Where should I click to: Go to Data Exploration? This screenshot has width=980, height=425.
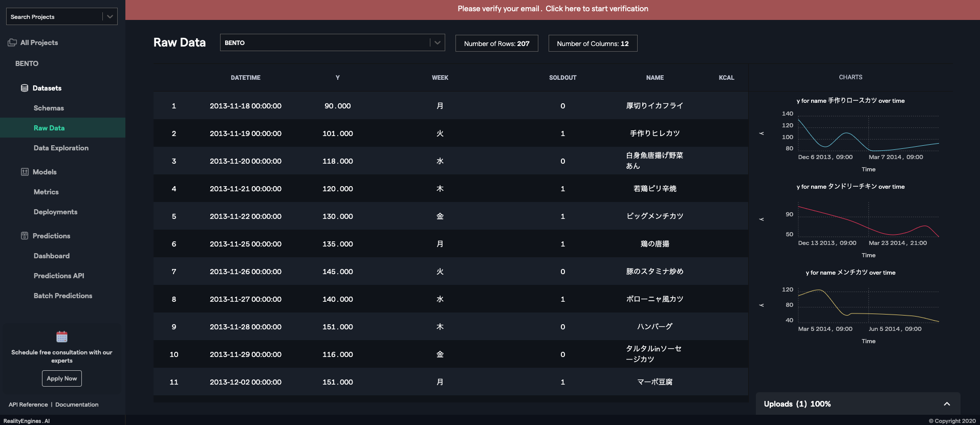(61, 148)
